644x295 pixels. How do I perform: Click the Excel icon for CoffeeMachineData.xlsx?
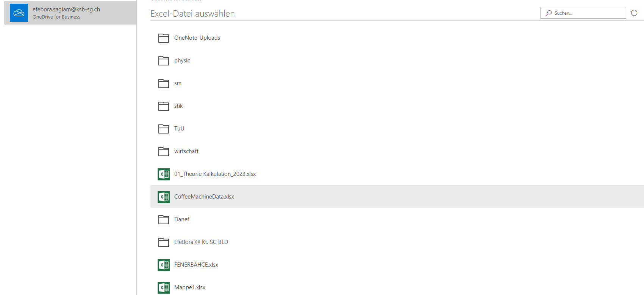[x=164, y=197]
